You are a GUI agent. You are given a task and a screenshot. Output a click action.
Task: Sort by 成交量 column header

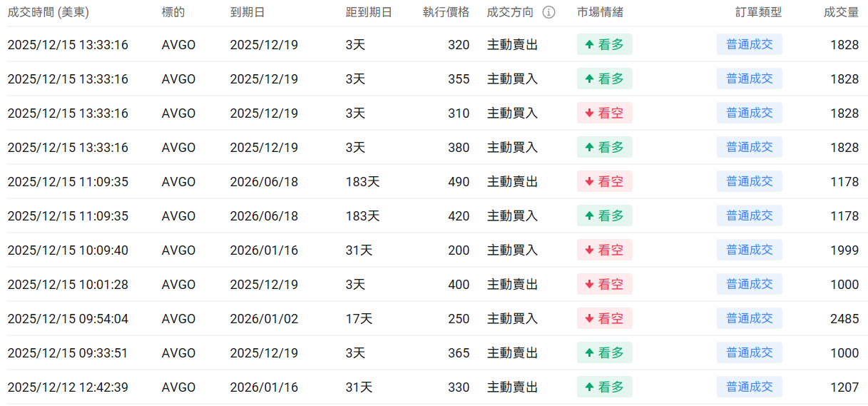click(x=841, y=13)
